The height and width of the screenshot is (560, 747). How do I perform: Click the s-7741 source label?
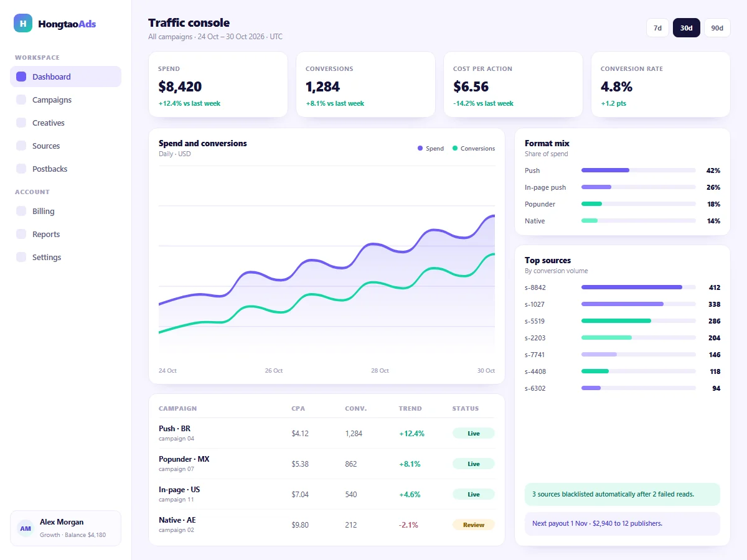(x=535, y=355)
